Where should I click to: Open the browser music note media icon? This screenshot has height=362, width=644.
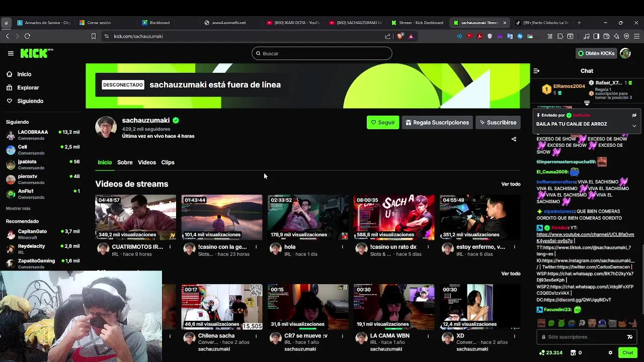586,36
